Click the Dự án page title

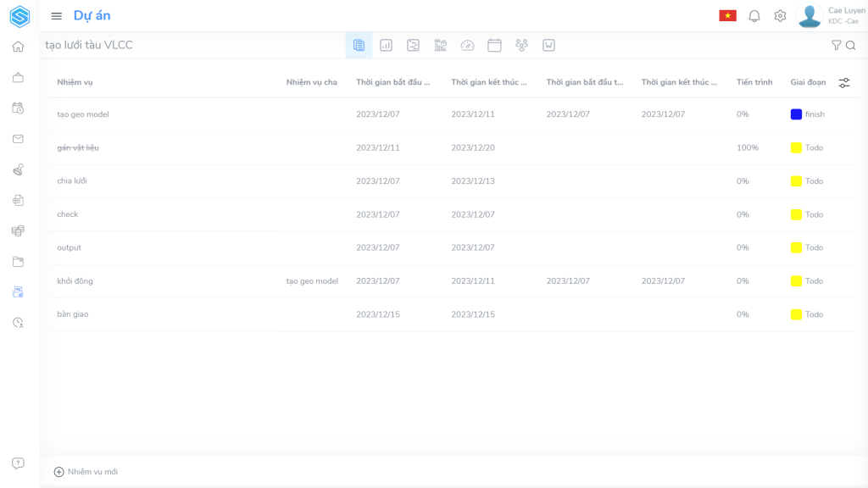[92, 15]
